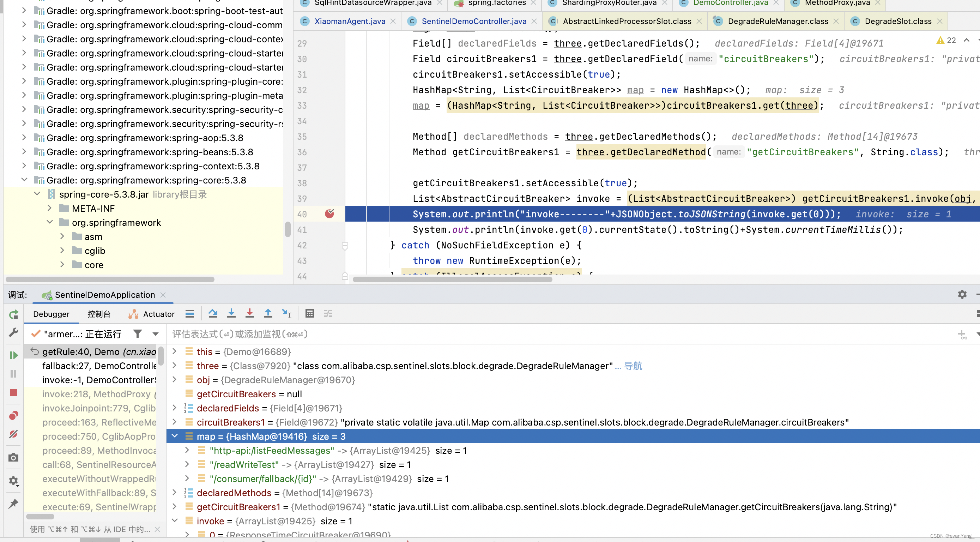Resume program with the green play icon
The image size is (980, 542).
coord(14,355)
